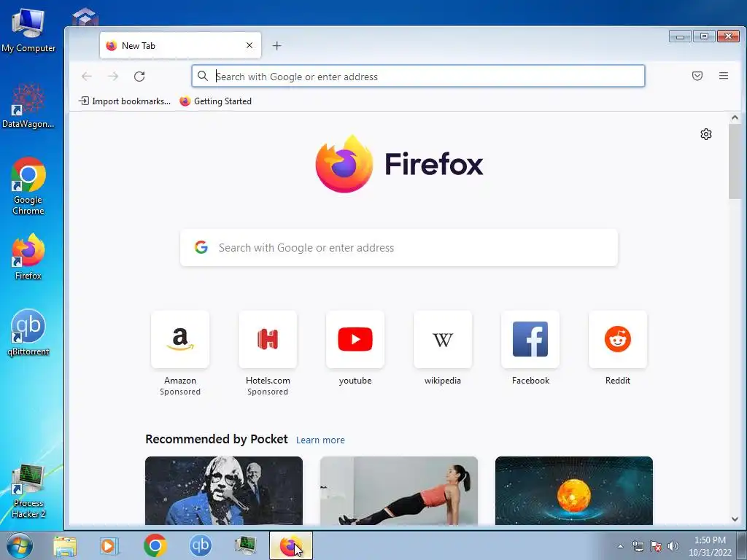
Task: Open new tab page personalize gear
Action: point(706,134)
